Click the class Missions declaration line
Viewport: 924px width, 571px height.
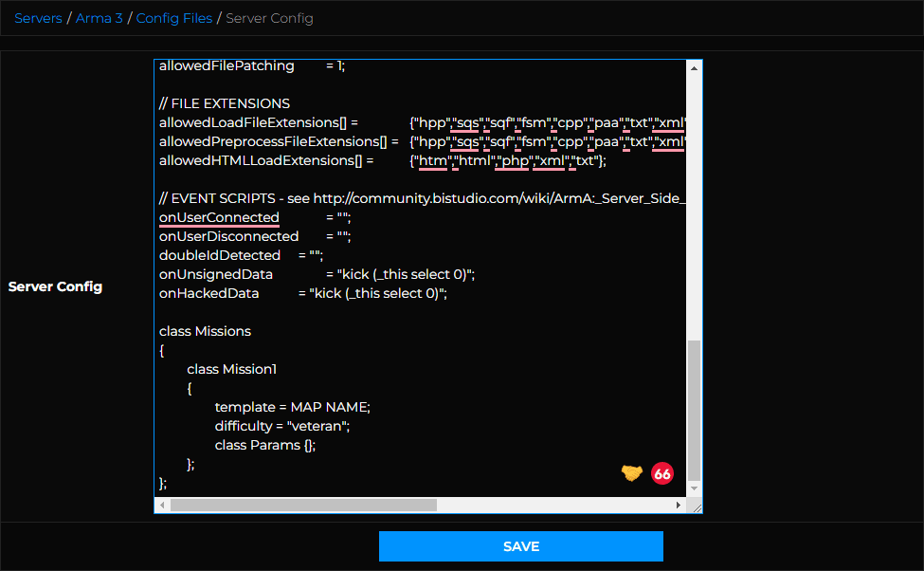click(x=205, y=330)
